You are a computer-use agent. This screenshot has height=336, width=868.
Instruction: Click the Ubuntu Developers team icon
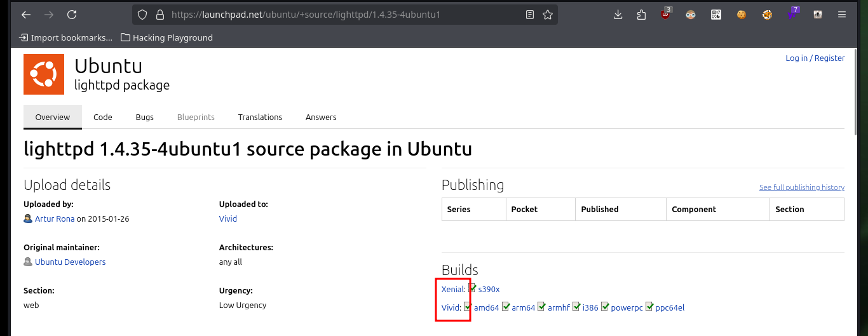28,262
